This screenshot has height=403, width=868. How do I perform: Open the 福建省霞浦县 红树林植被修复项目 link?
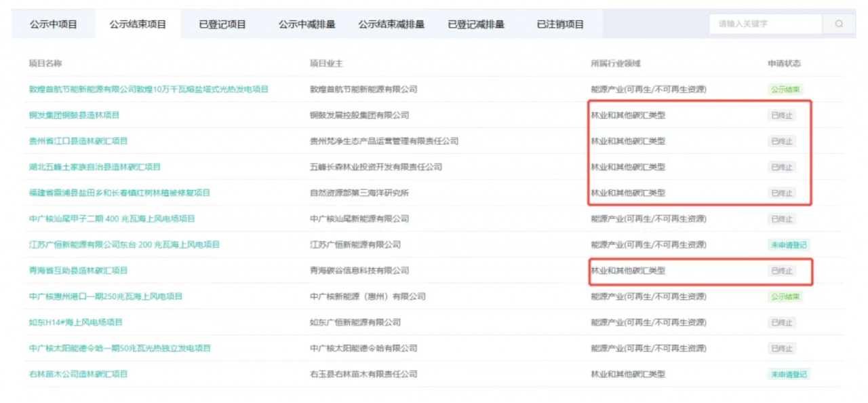(x=119, y=193)
